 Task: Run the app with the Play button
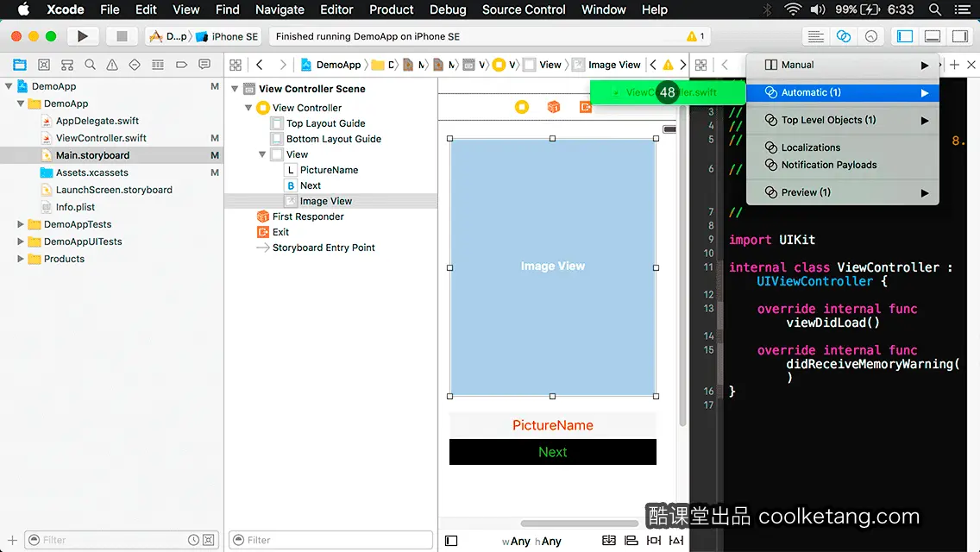tap(82, 36)
